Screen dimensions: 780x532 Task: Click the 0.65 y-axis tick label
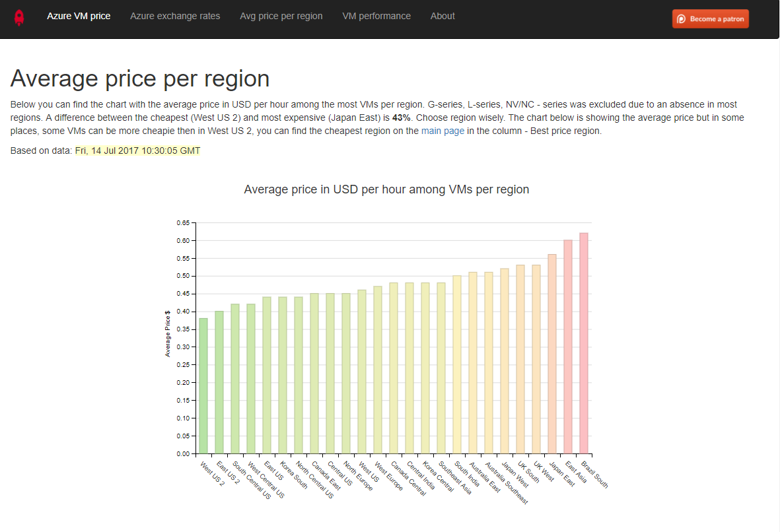click(x=183, y=222)
